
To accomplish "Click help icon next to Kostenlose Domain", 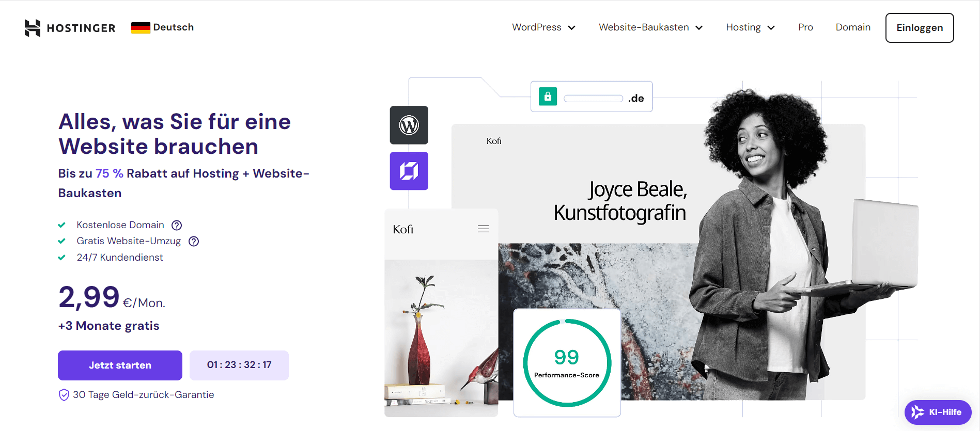I will (x=177, y=225).
